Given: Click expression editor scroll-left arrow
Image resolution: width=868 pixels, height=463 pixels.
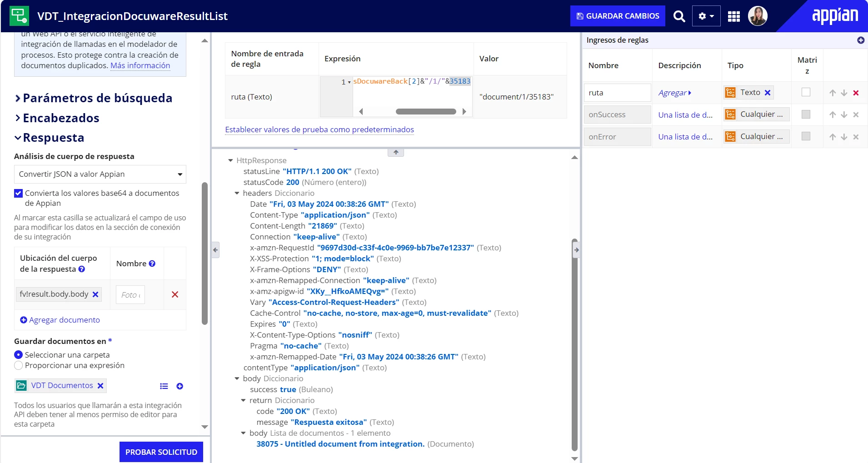Looking at the screenshot, I should pos(361,111).
